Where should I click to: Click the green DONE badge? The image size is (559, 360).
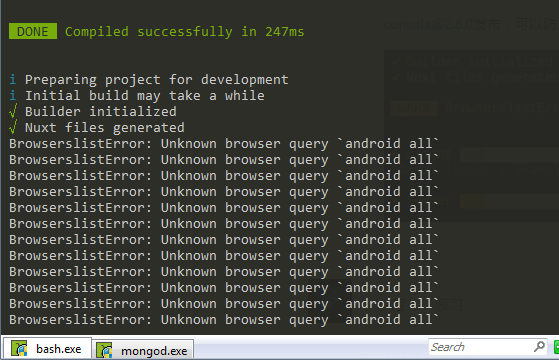33,31
